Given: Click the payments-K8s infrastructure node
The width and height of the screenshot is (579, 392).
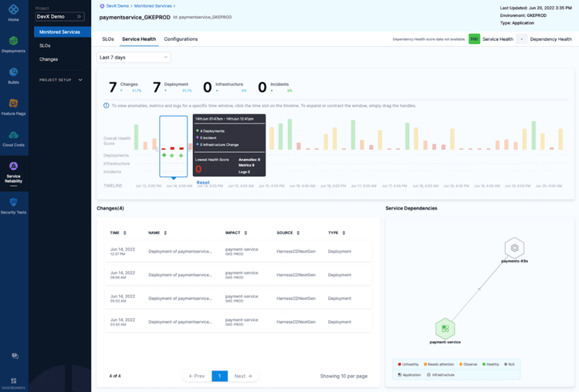Looking at the screenshot, I should coord(514,248).
